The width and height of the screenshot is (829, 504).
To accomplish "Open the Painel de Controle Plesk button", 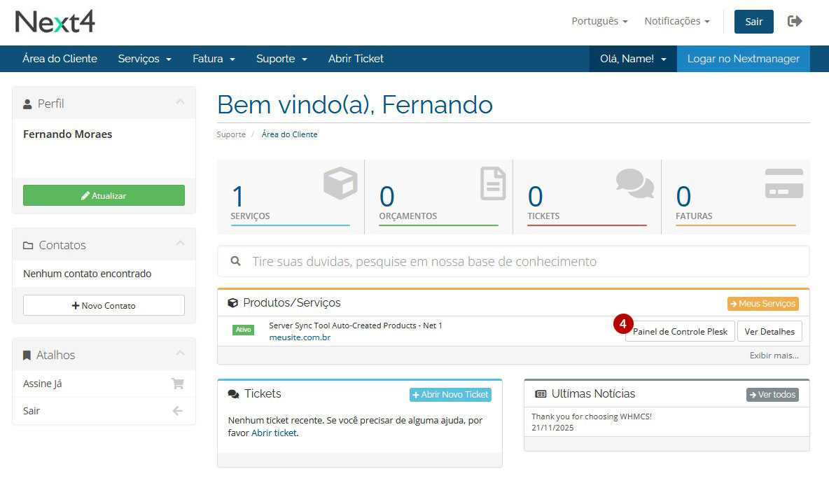I will coord(680,331).
